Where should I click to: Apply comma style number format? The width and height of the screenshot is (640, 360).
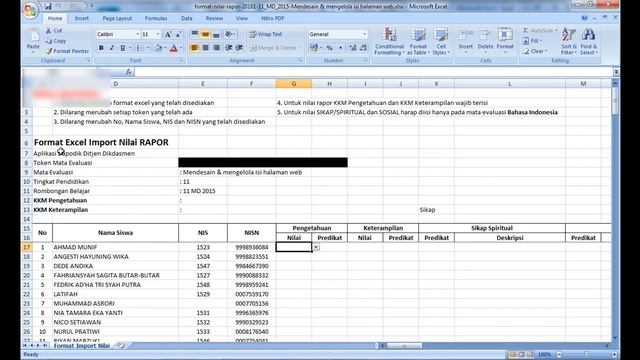pyautogui.click(x=340, y=48)
